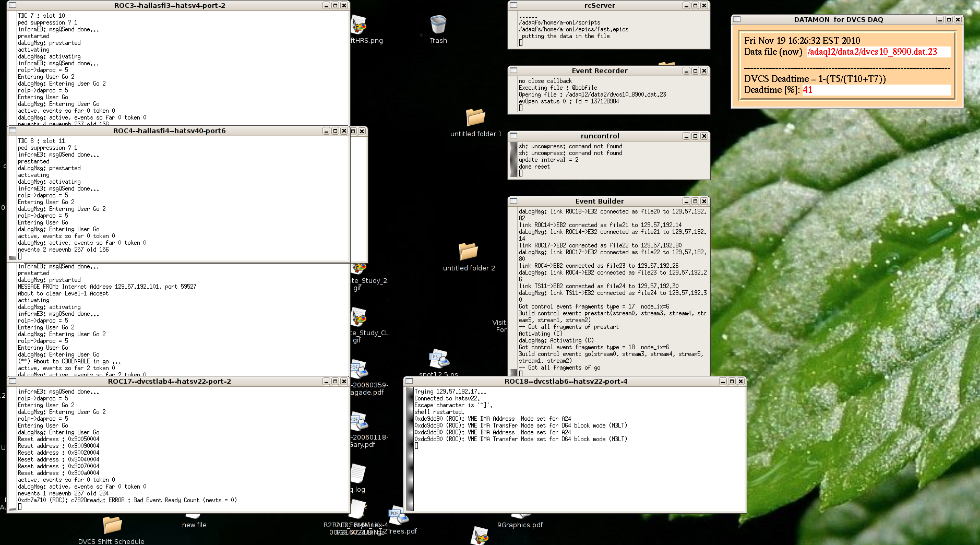Maximize the Event Builder window
The width and height of the screenshot is (980, 545).
[x=695, y=201]
